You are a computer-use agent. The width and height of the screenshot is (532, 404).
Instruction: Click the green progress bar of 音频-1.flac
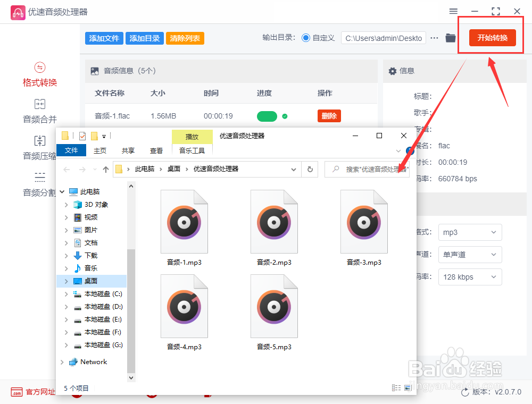[x=267, y=116]
